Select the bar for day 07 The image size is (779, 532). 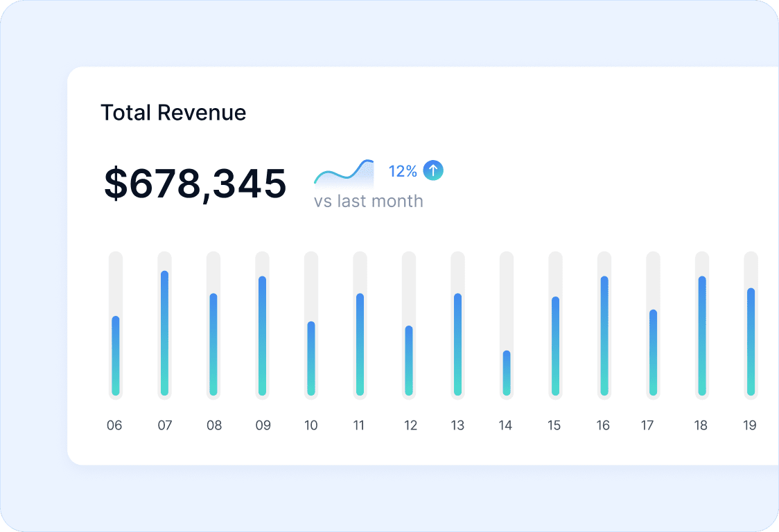[x=164, y=332]
